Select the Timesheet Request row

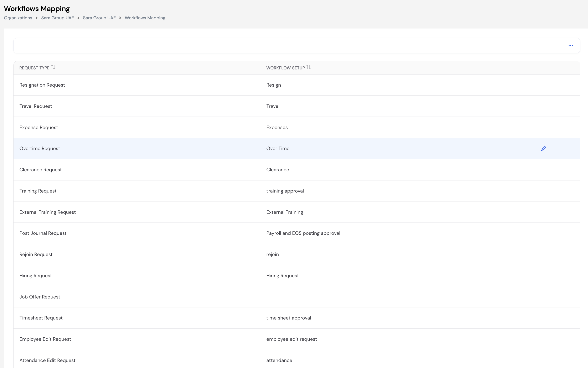pyautogui.click(x=296, y=318)
